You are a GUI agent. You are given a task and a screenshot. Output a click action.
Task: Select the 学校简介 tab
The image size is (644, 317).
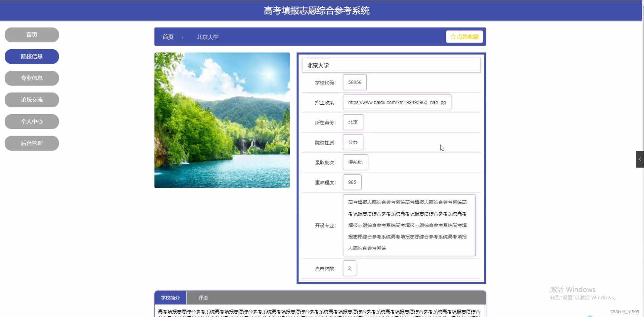(x=170, y=297)
